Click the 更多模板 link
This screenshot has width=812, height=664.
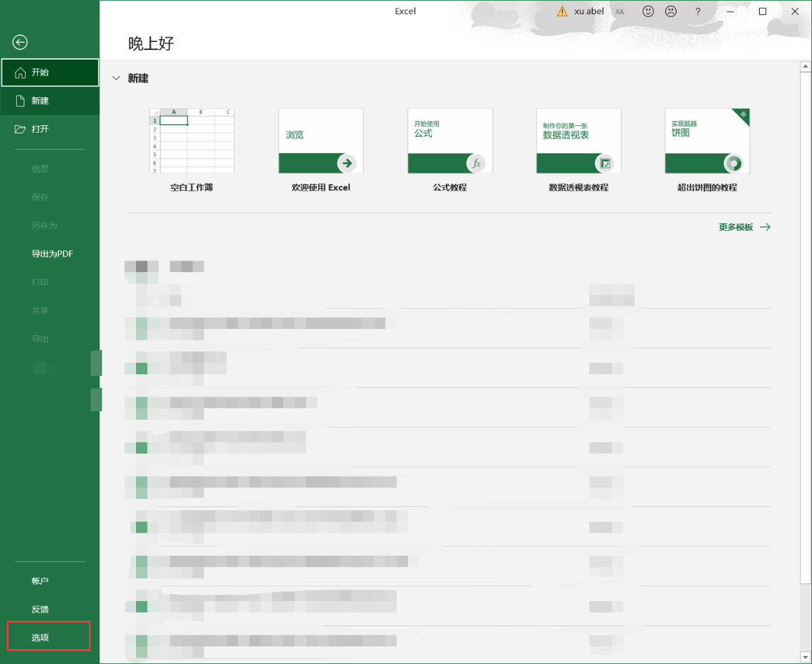pyautogui.click(x=744, y=227)
